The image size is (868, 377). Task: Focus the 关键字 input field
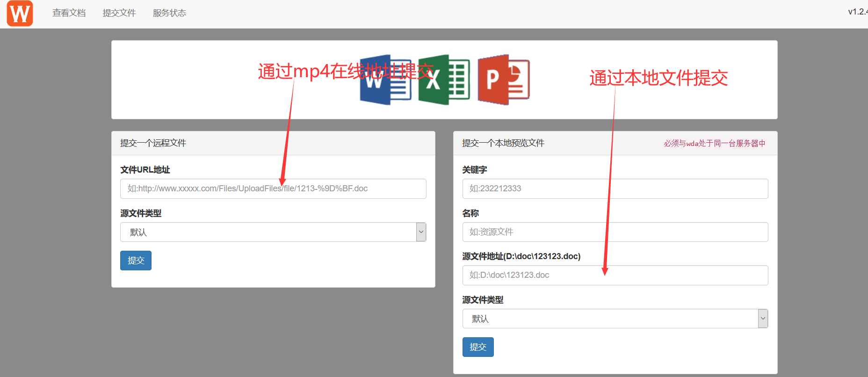click(615, 188)
